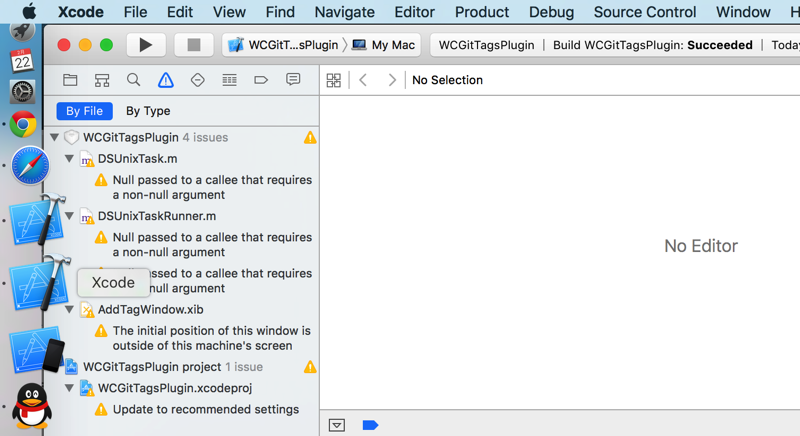
Task: Click warning badge on WCGitTagsPlugin project row
Action: [x=310, y=367]
